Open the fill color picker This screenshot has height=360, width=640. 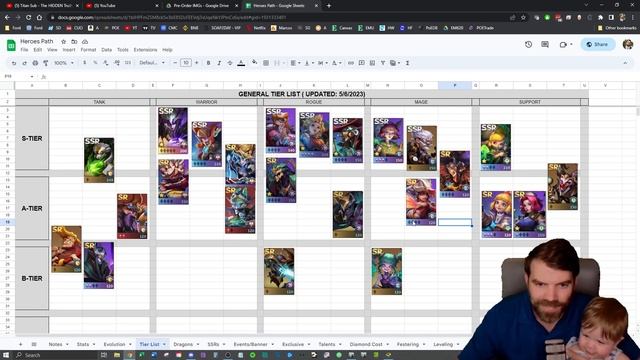coord(254,63)
